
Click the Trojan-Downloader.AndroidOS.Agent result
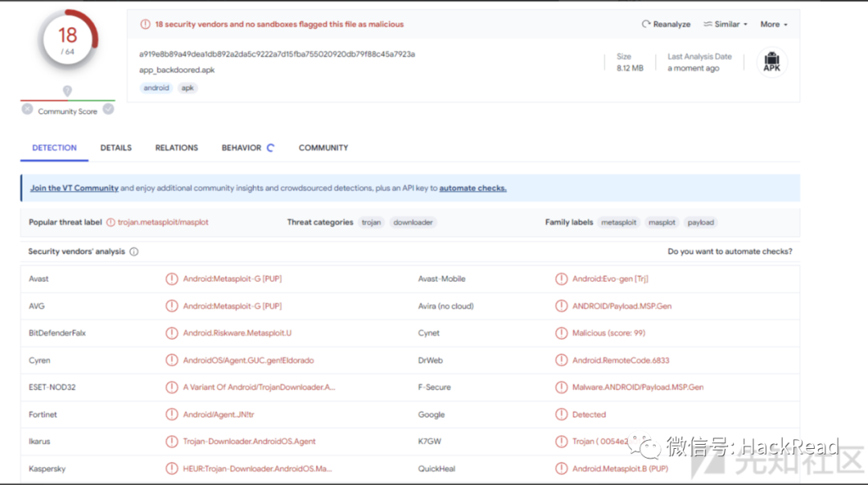pos(249,442)
